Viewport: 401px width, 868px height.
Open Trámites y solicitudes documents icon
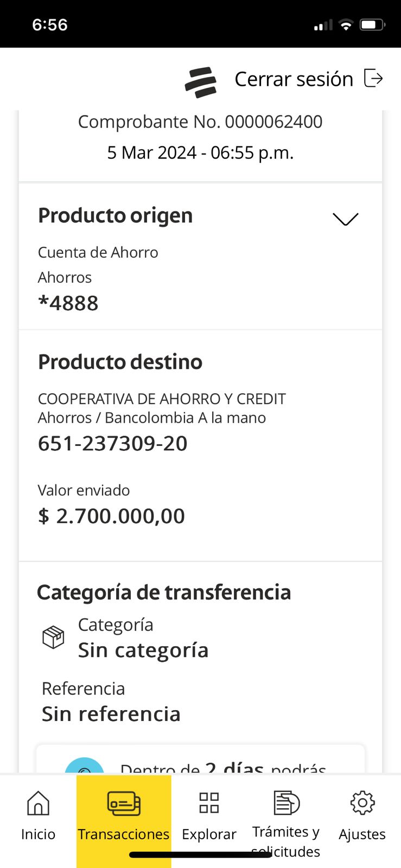click(x=286, y=803)
